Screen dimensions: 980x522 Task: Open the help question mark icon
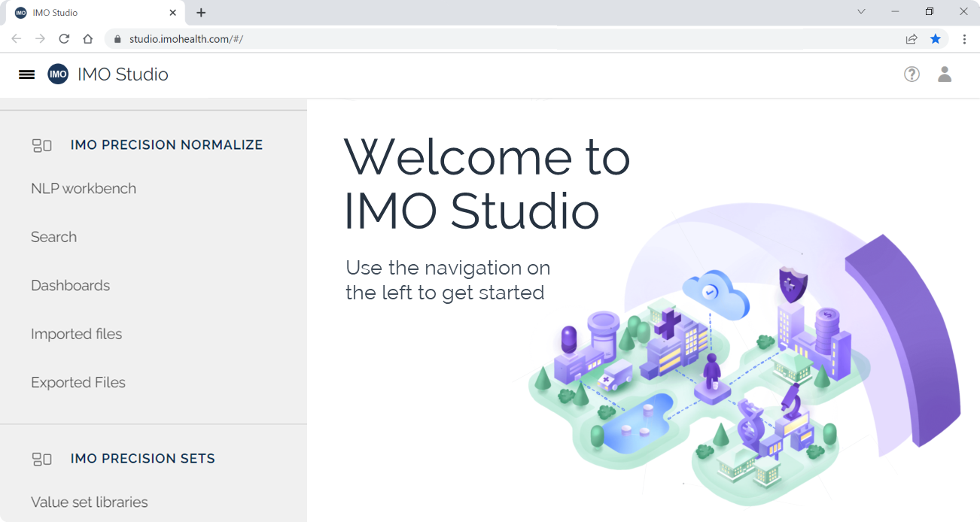click(x=912, y=74)
